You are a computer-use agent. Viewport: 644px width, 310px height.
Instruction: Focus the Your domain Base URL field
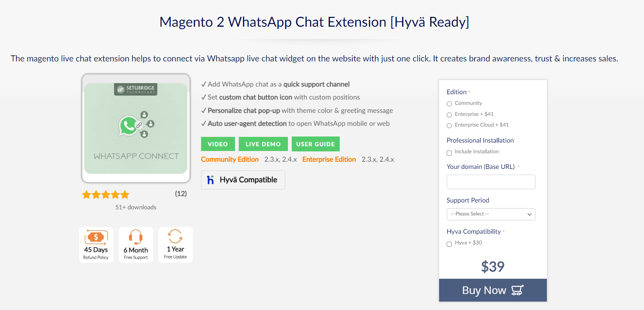click(x=491, y=182)
